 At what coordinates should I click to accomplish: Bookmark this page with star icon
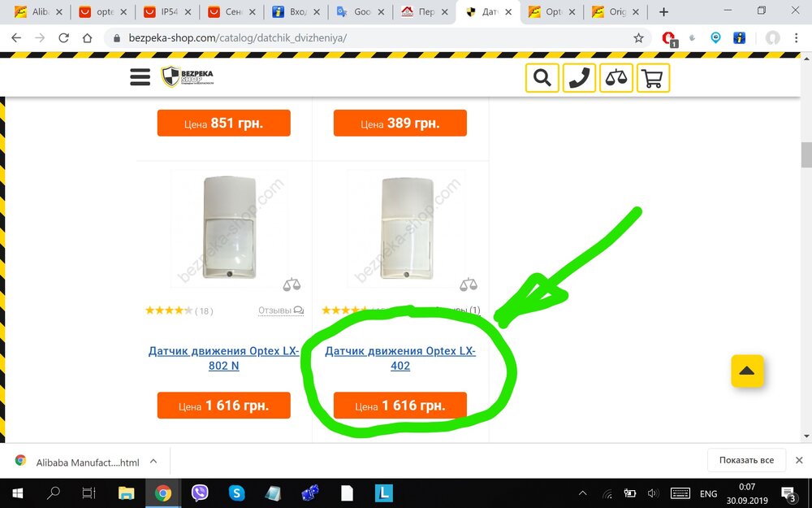click(638, 38)
